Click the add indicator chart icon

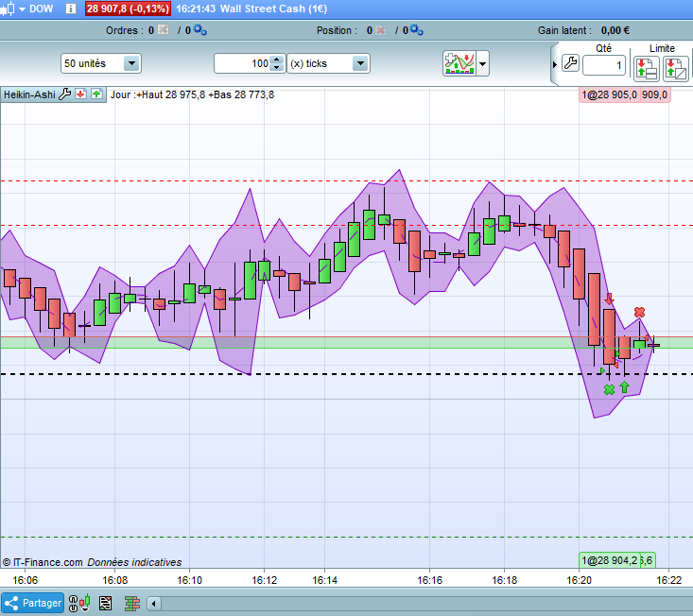[459, 63]
